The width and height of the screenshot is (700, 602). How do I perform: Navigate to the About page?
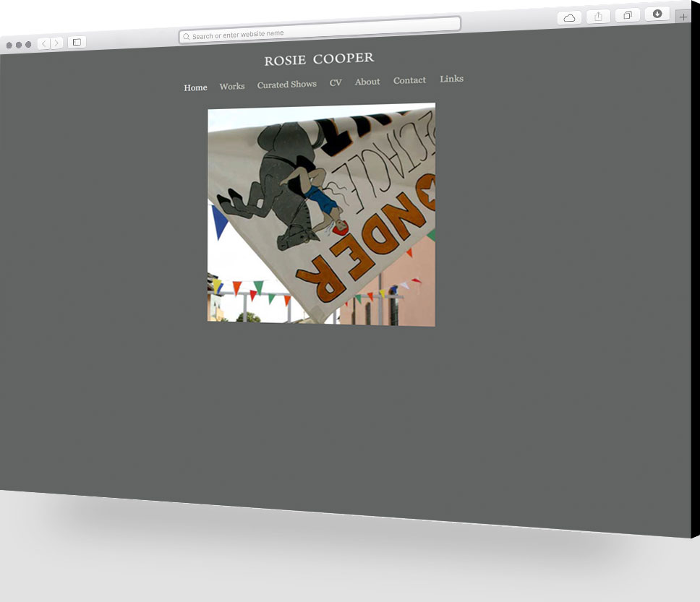[367, 82]
